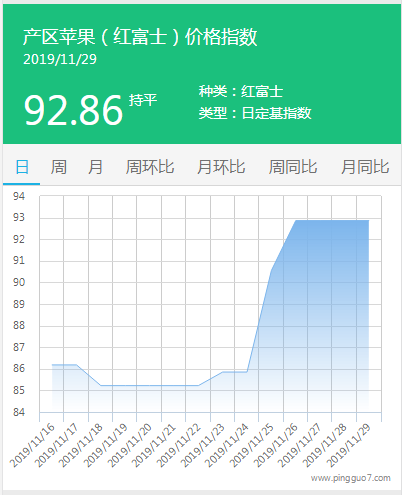
Task: Click the chart line point at 2019/11/18
Action: pyautogui.click(x=101, y=385)
